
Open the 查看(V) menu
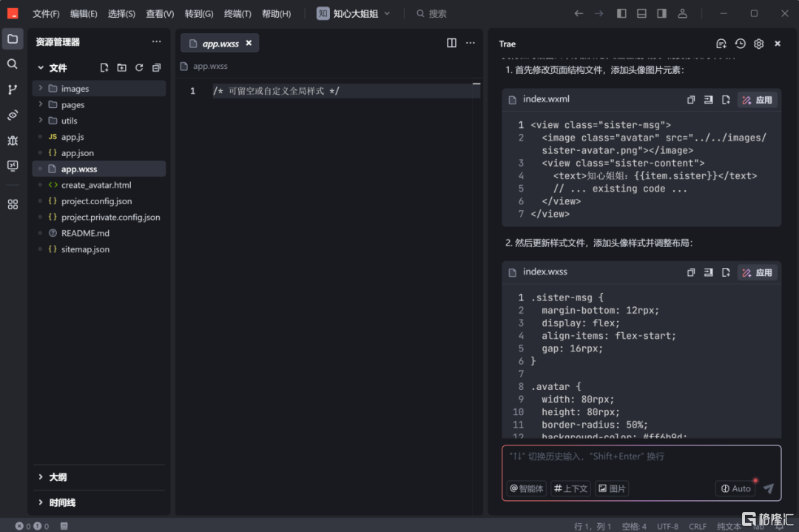coord(160,14)
